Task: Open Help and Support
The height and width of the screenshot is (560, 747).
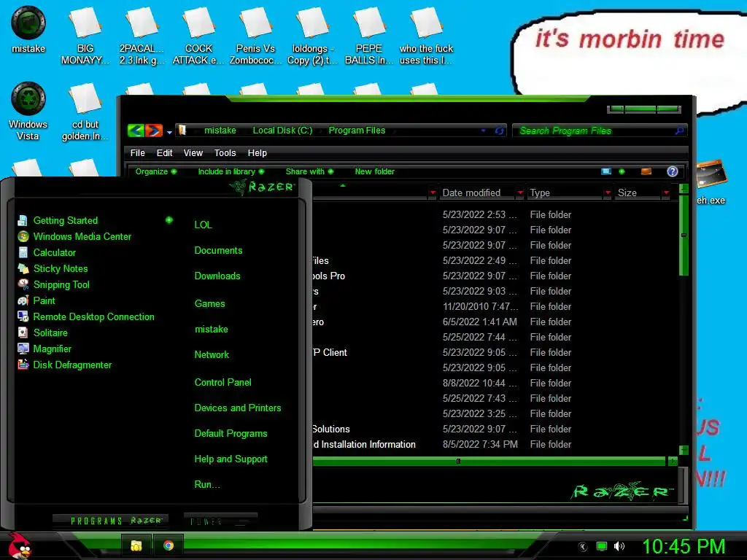Action: coord(231,459)
